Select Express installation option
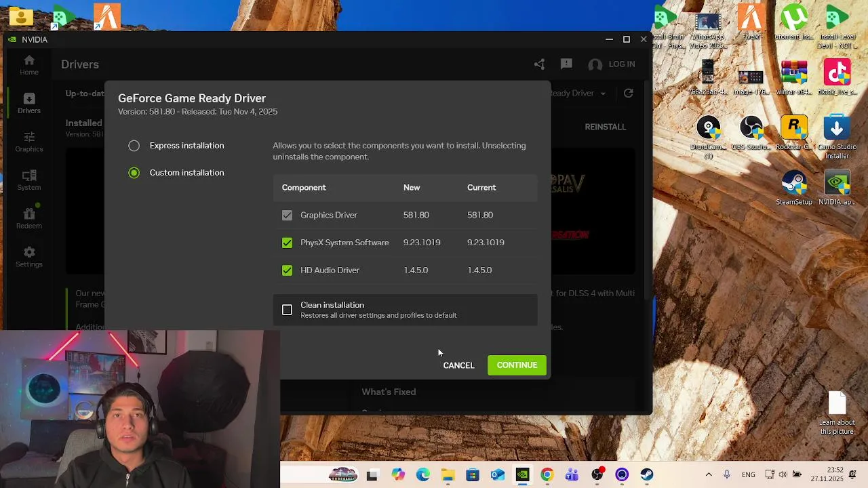 (x=176, y=146)
